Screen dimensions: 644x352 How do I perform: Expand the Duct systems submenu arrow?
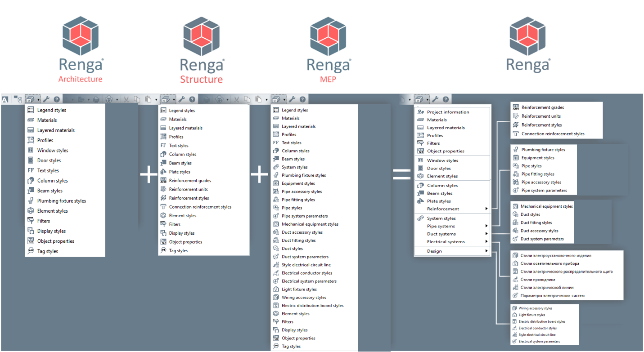pyautogui.click(x=486, y=234)
